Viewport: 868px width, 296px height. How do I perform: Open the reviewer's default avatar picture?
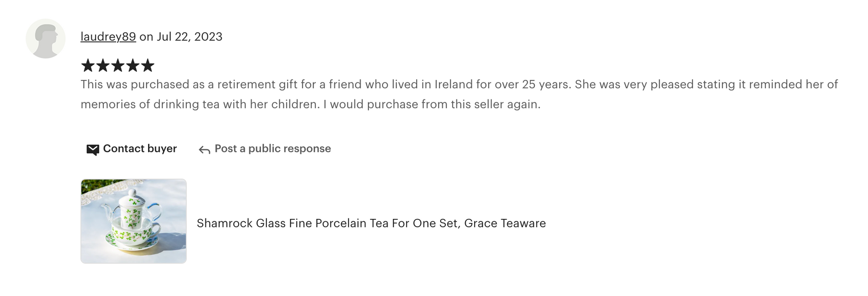(45, 38)
